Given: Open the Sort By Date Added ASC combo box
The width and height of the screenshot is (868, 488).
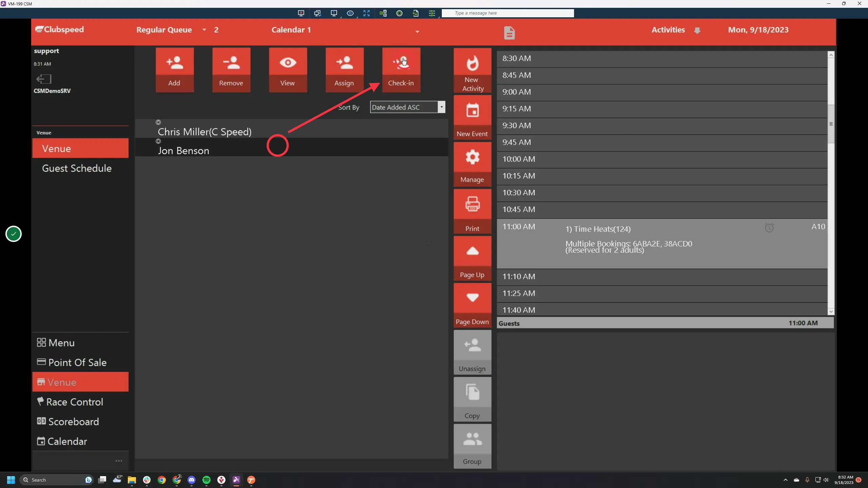Looking at the screenshot, I should click(408, 107).
